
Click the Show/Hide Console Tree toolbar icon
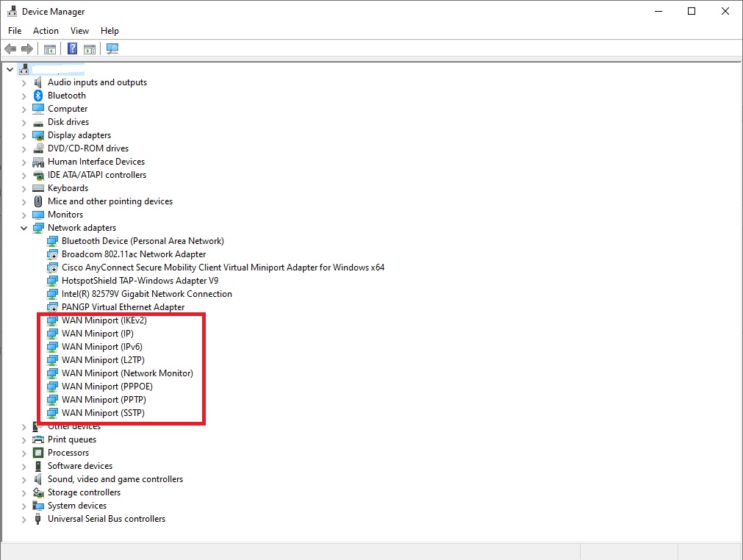[x=50, y=49]
